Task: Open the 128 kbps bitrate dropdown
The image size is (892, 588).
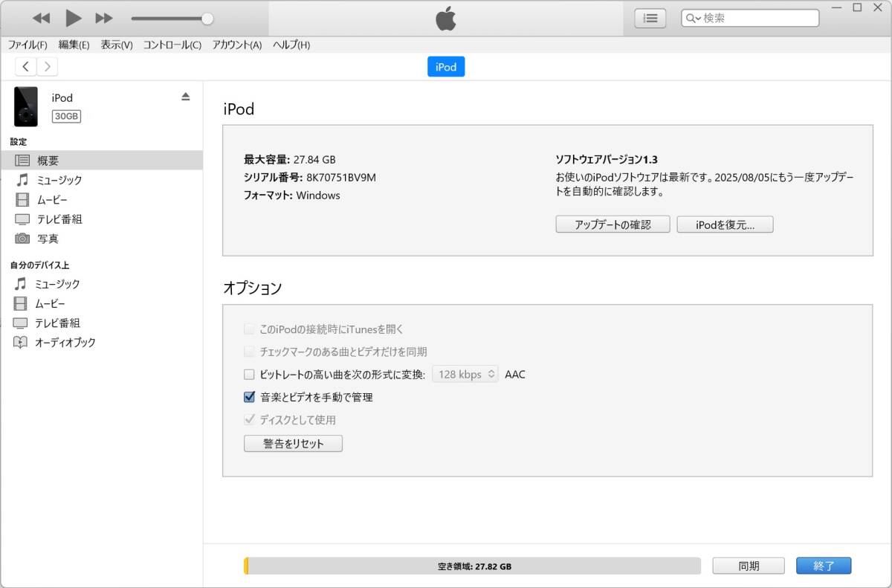Action: click(x=465, y=375)
